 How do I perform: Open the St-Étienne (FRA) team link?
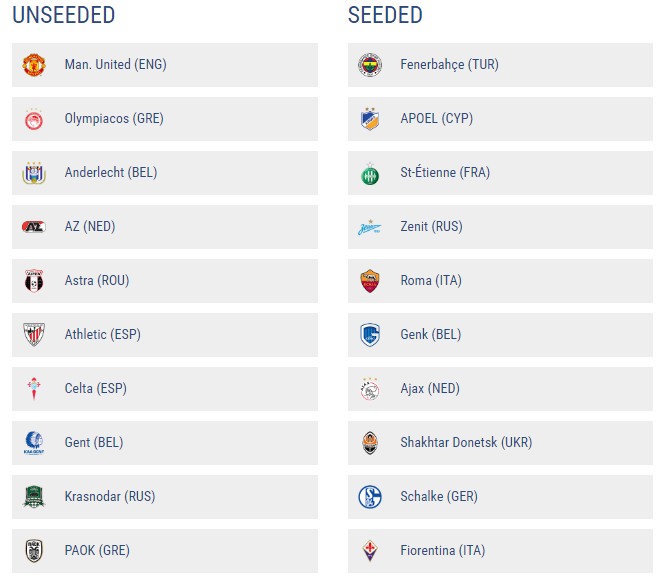[x=445, y=173]
